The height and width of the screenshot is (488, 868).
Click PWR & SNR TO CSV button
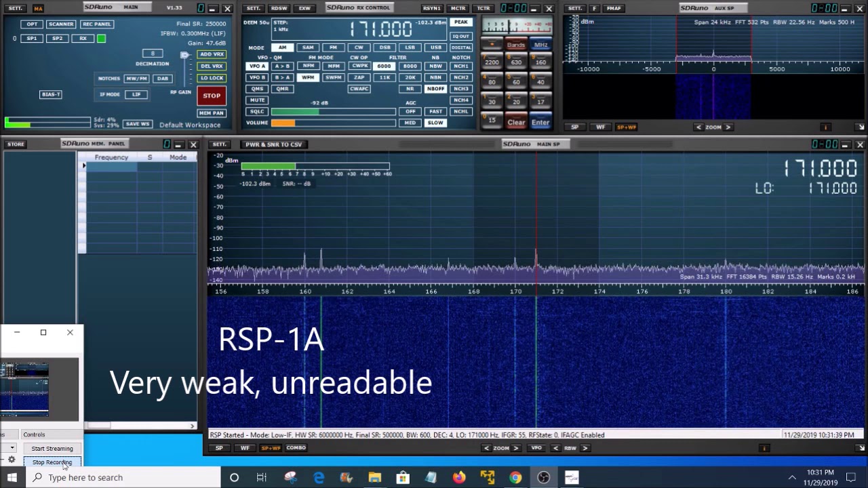point(273,144)
